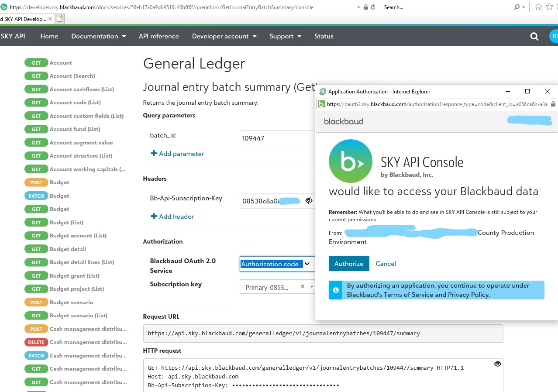Click the green favicon in the popup address bar
Screen dimensions: 558x392
[x=321, y=104]
